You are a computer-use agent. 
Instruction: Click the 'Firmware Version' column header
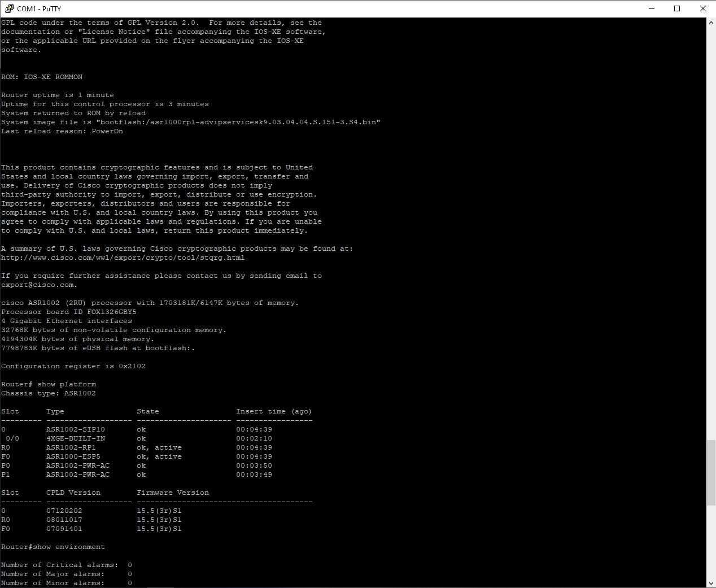tap(173, 493)
